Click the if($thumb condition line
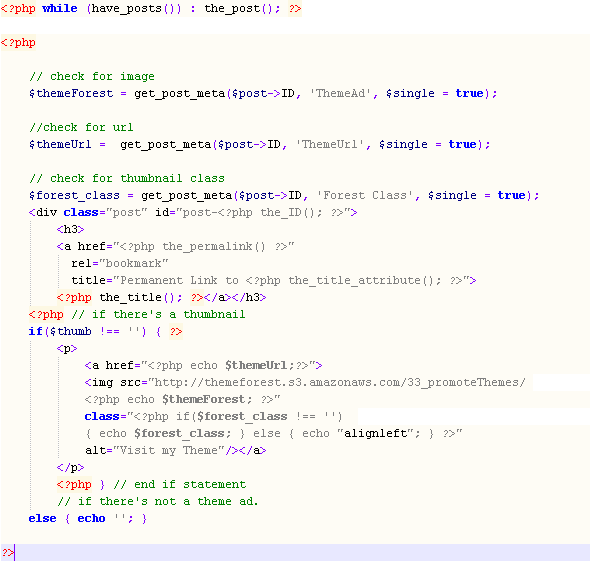Screen dimensions: 590x569 tap(105, 332)
